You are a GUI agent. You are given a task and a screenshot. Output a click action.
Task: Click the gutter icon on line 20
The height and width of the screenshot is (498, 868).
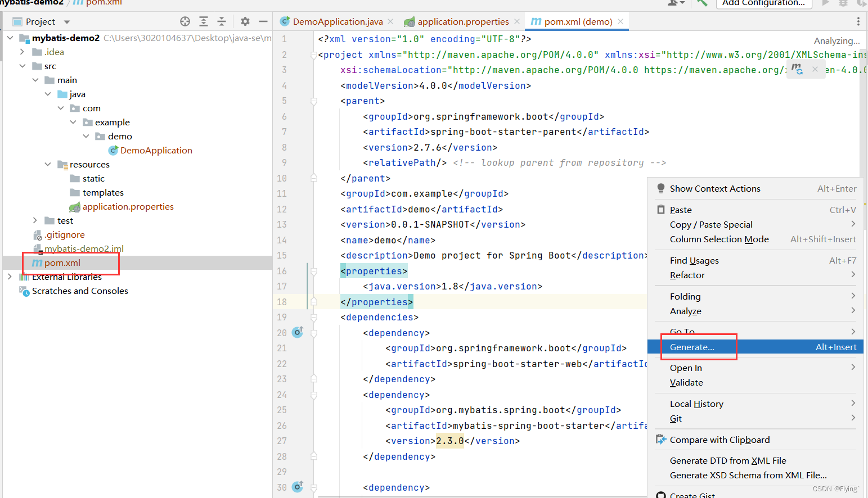(298, 332)
